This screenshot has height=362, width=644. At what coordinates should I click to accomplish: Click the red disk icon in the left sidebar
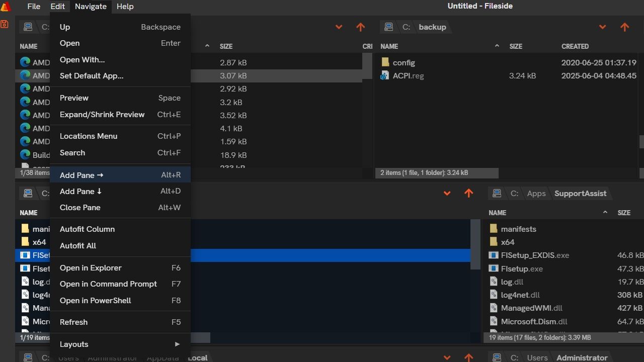5,23
